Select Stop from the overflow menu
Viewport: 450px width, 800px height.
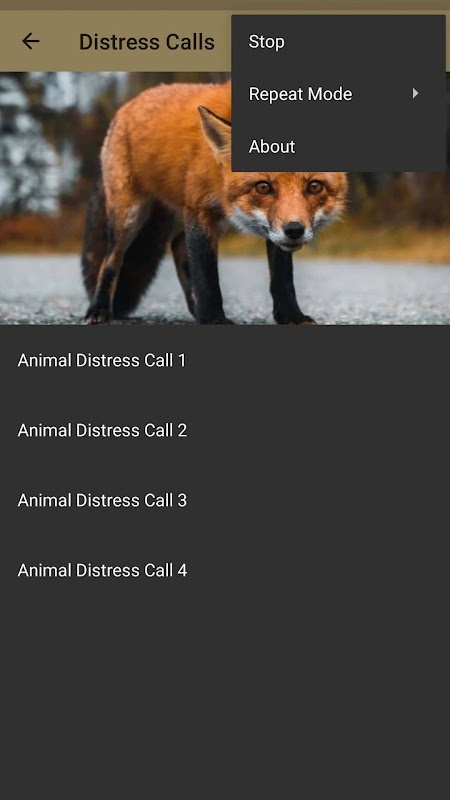click(338, 42)
